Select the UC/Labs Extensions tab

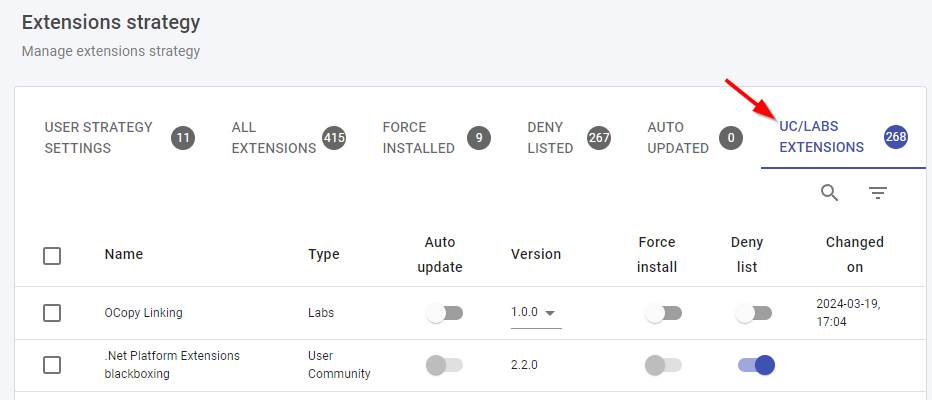(821, 138)
